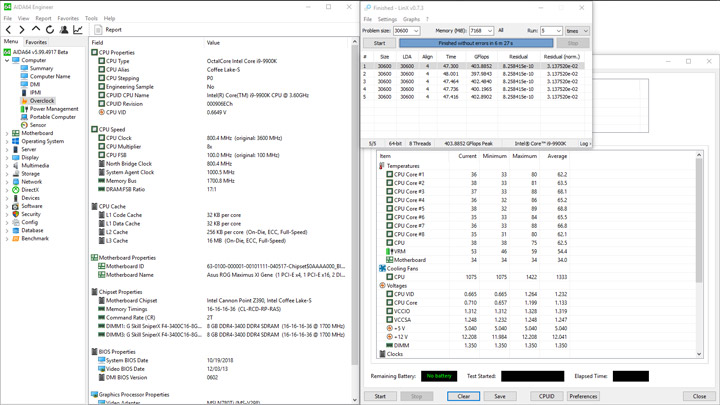The width and height of the screenshot is (720, 405).
Task: Open the times unit dropdown in LinX
Action: click(x=584, y=31)
